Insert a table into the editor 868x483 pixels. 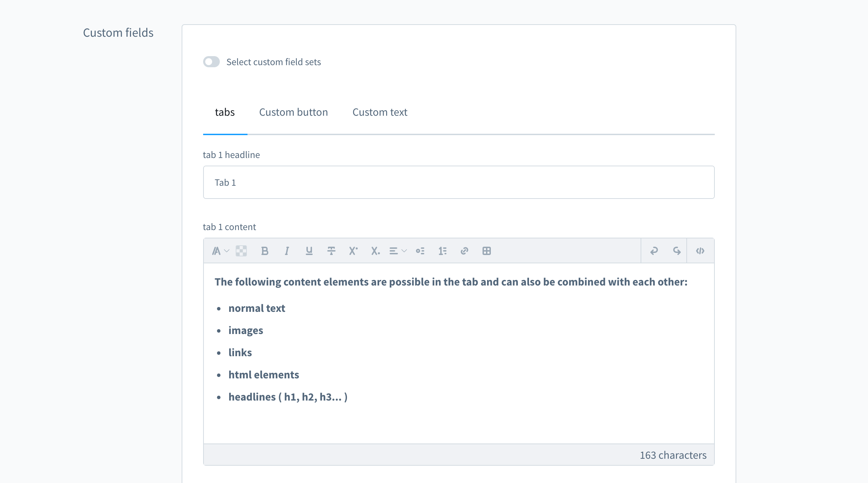487,251
